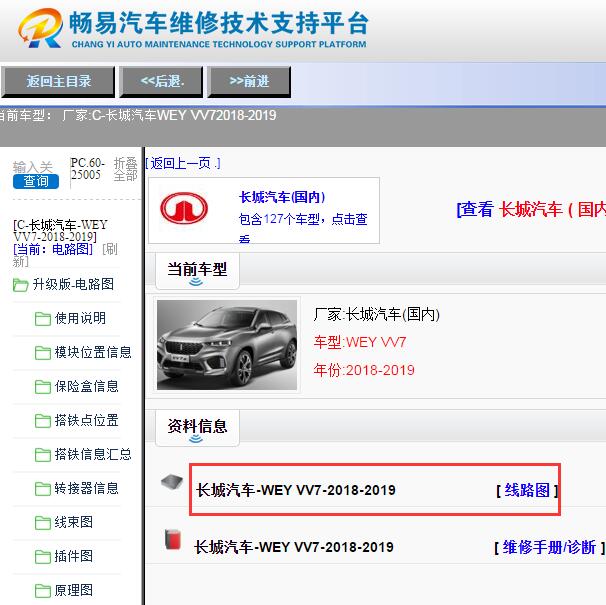
Task: Click 包含127个车型，点击查看 link
Action: 303,226
